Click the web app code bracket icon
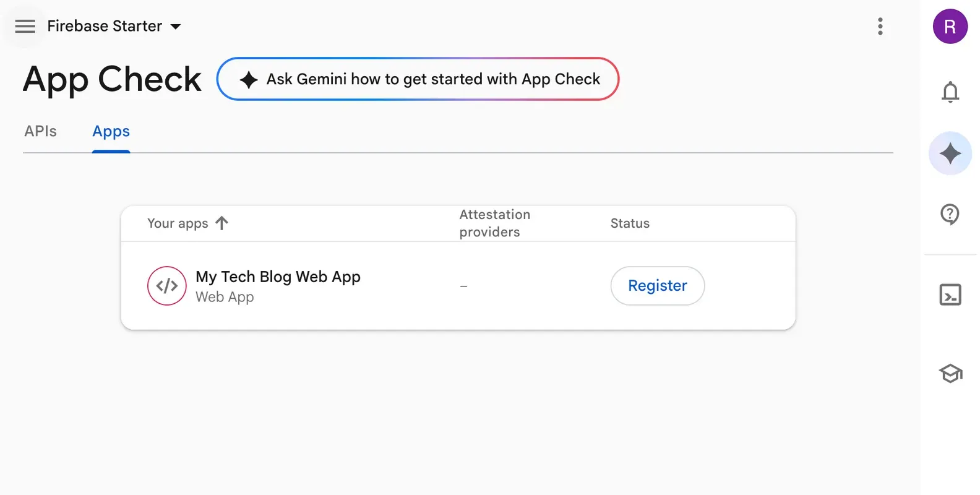The width and height of the screenshot is (980, 495). (167, 286)
